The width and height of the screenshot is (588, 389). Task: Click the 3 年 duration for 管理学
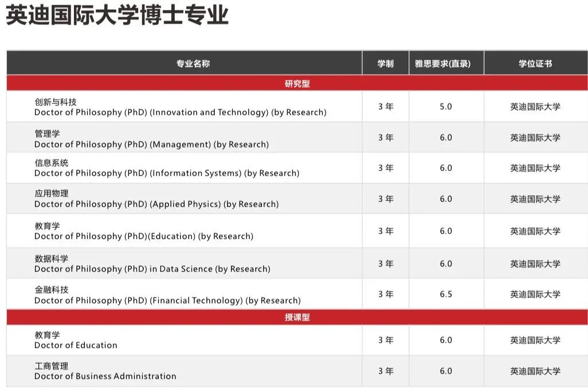pyautogui.click(x=386, y=138)
